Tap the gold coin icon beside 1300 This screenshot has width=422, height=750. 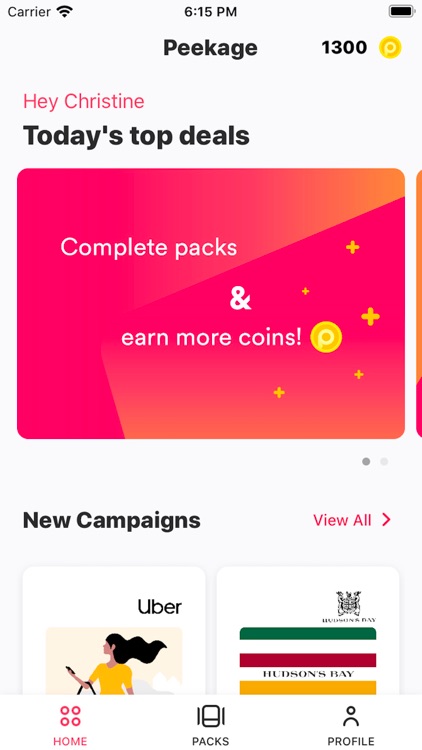click(x=390, y=48)
